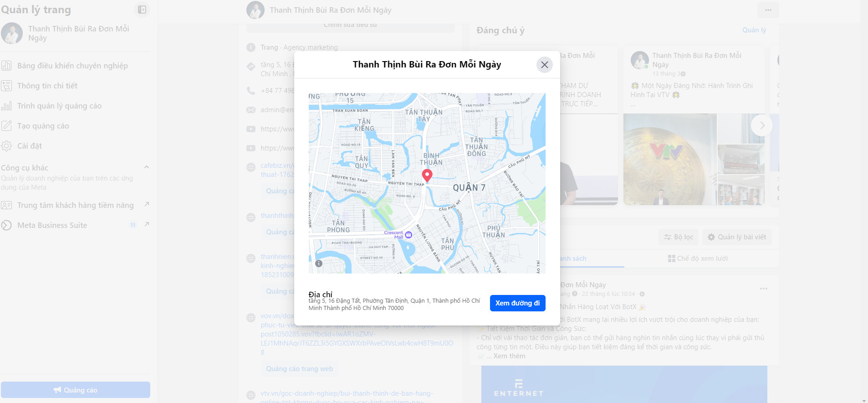Screen dimensions: 868x403
Task: Open the three-dot menu in top header
Action: tap(768, 10)
